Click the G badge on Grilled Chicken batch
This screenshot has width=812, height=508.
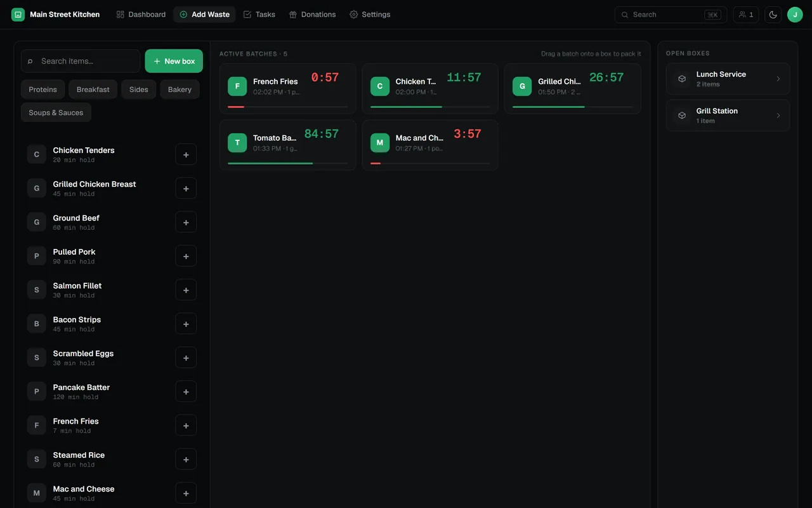pyautogui.click(x=522, y=86)
